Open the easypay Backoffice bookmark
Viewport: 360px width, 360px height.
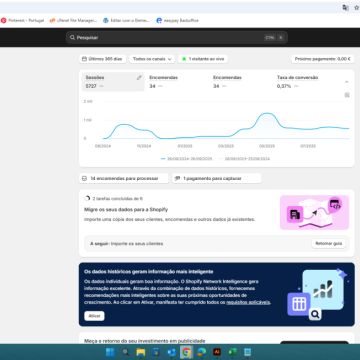pos(178,21)
